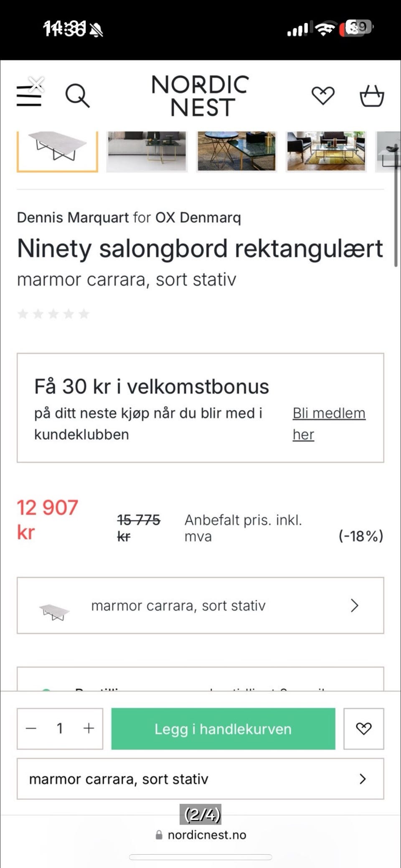View third thumbnail with round tables
Screen dimensions: 401x868
236,150
